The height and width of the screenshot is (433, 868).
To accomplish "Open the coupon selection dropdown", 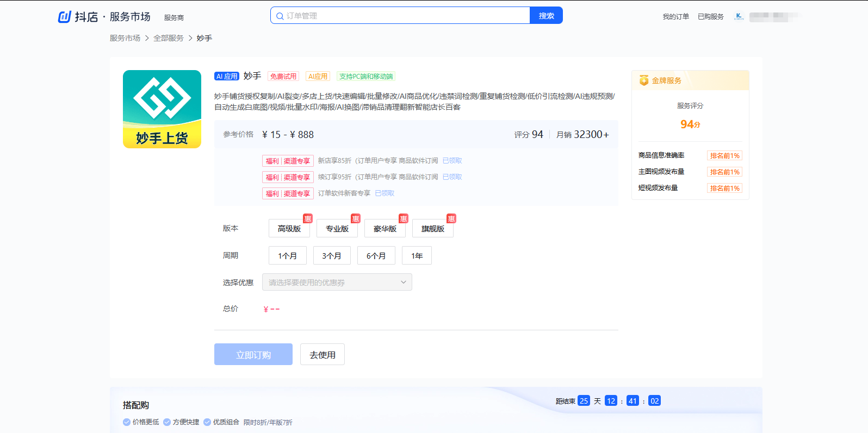I will pos(337,282).
